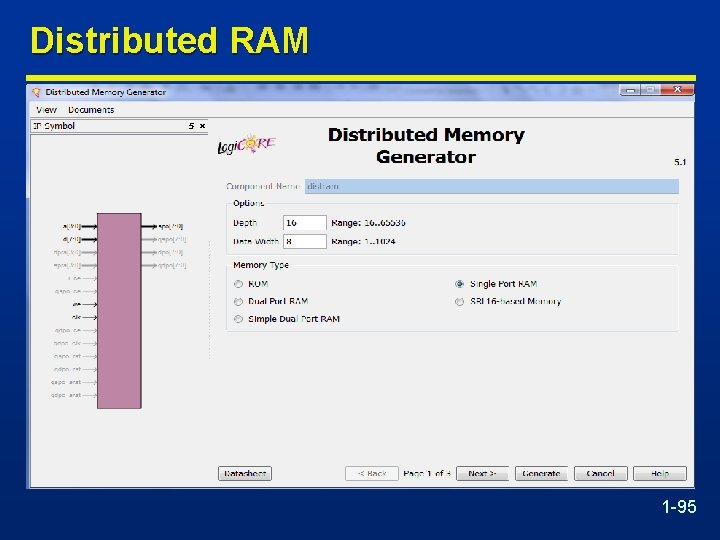Click the LogiCORE logo

point(246,144)
